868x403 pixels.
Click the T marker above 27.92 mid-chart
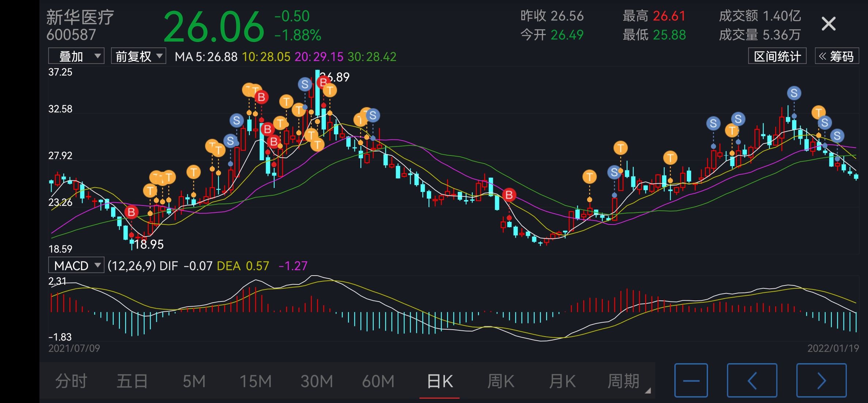pyautogui.click(x=620, y=148)
